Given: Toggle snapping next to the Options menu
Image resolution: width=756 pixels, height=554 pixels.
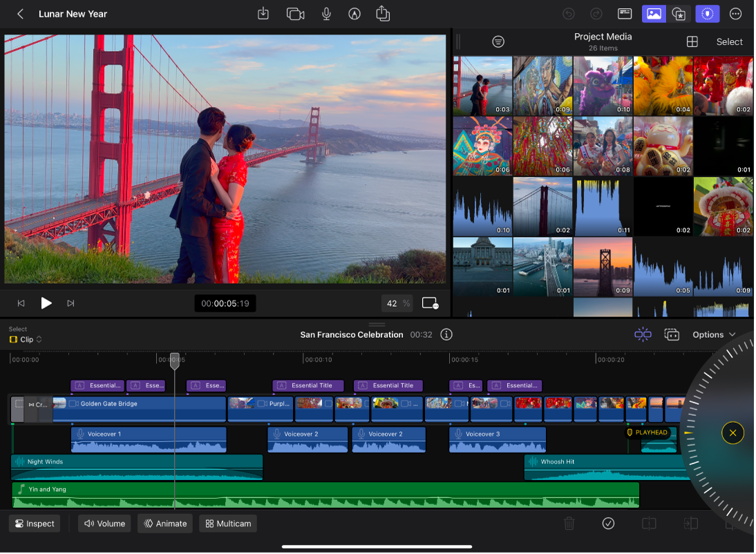Looking at the screenshot, I should [x=642, y=334].
